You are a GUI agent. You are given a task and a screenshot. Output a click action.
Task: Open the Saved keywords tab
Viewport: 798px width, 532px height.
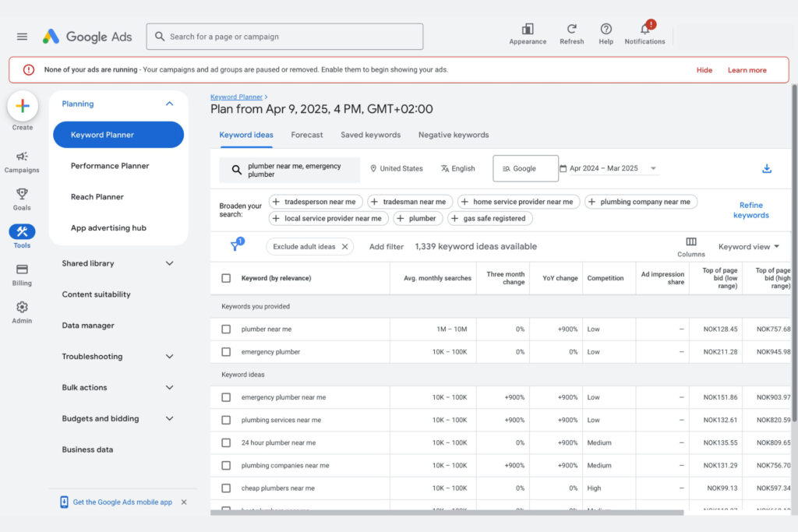370,135
